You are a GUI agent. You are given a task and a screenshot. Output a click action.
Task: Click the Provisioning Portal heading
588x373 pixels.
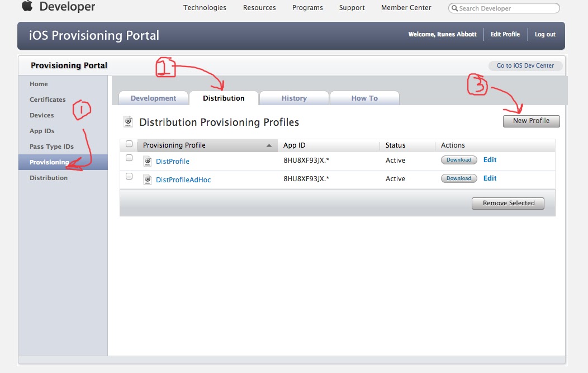point(69,65)
